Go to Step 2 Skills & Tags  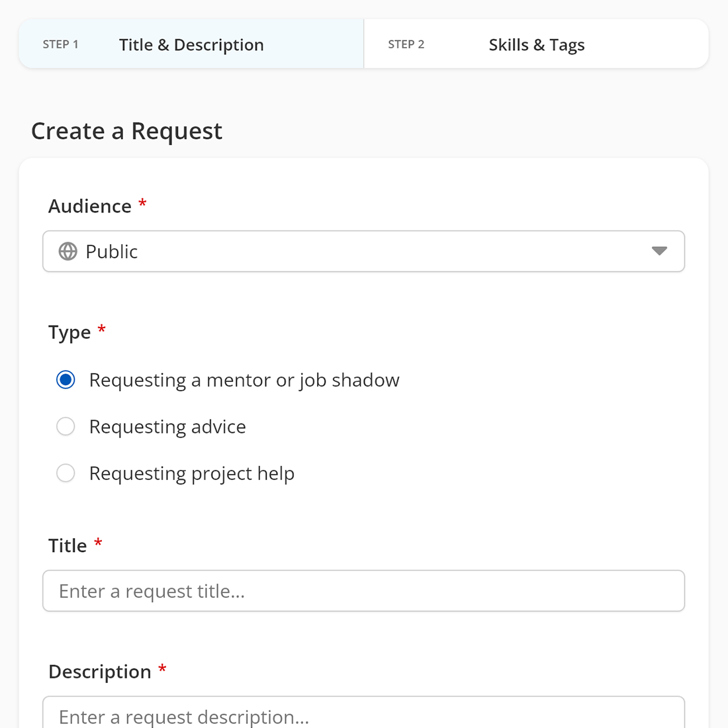click(x=536, y=44)
